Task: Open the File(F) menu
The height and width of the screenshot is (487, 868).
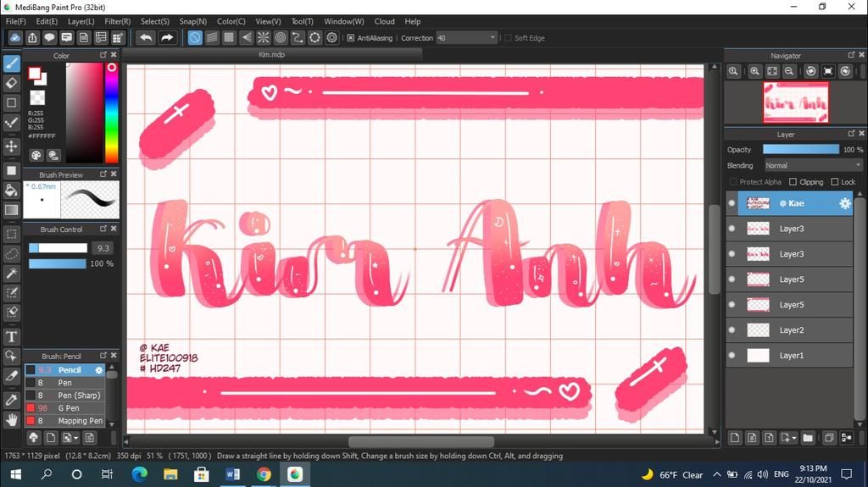Action: click(15, 21)
